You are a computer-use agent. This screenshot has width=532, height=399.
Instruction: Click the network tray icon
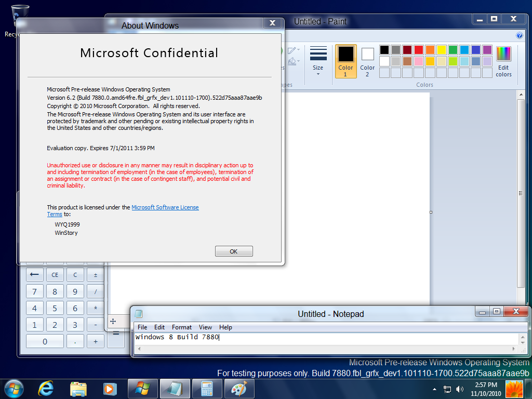click(447, 389)
